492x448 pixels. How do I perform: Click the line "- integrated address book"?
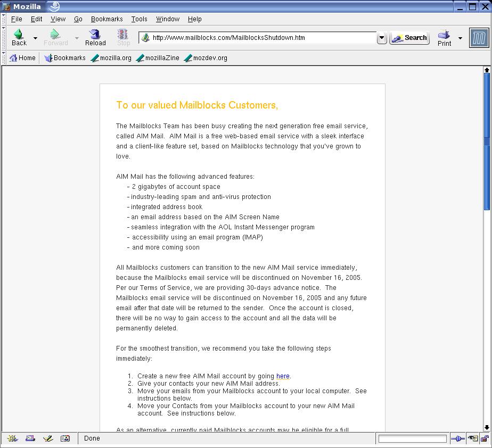tap(165, 207)
